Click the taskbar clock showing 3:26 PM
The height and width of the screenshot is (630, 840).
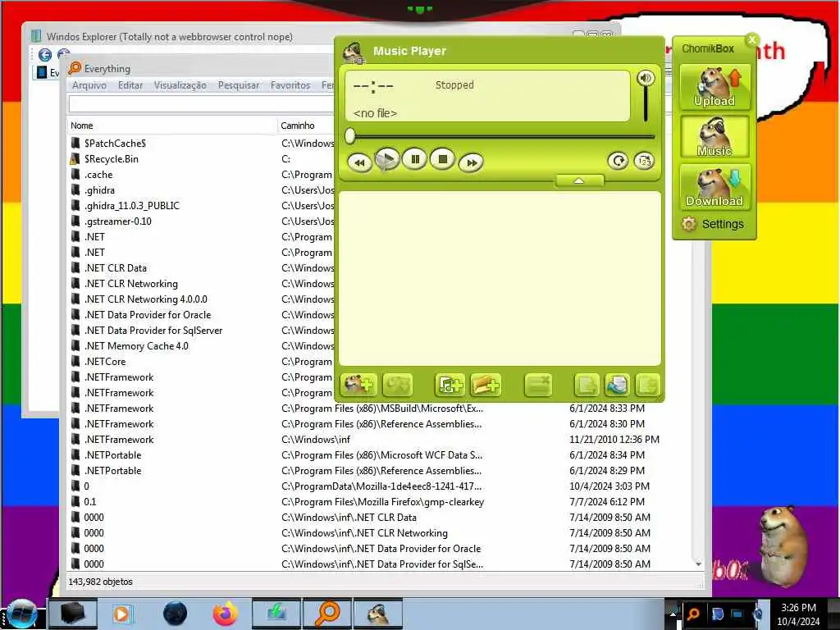pyautogui.click(x=798, y=614)
